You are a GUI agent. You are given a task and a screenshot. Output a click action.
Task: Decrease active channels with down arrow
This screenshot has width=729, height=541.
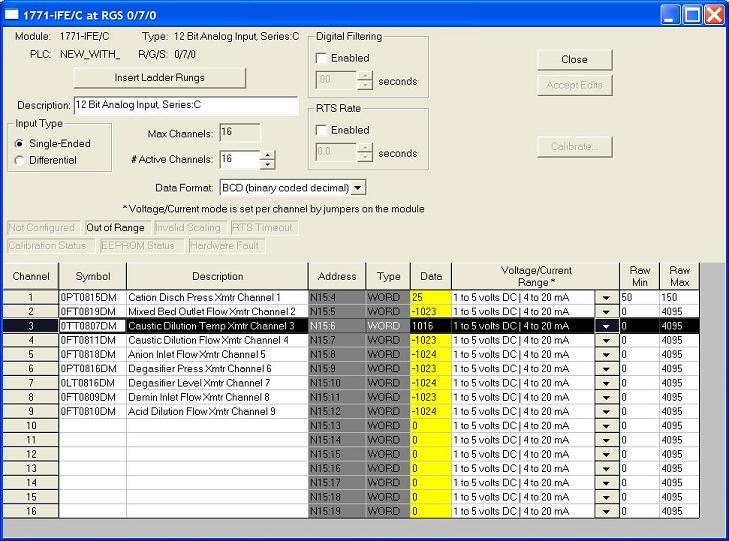coord(267,164)
